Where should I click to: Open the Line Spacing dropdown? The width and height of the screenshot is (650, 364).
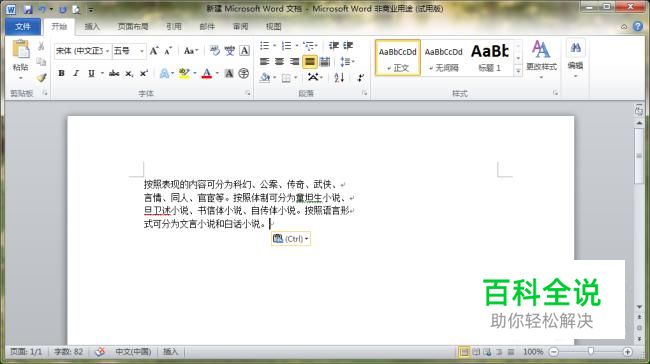347,62
